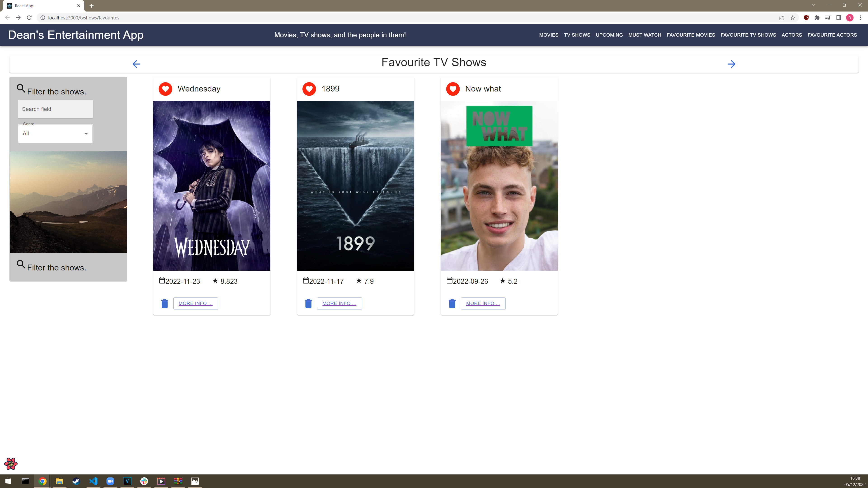Viewport: 868px width, 488px height.
Task: Open More Info for Now what
Action: click(483, 303)
